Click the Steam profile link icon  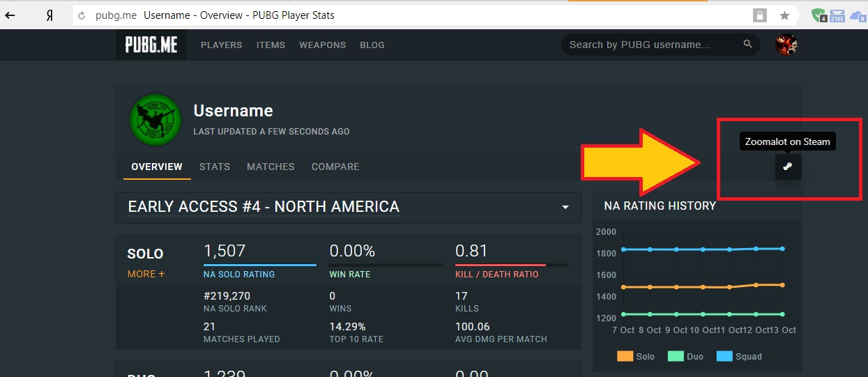(x=788, y=167)
